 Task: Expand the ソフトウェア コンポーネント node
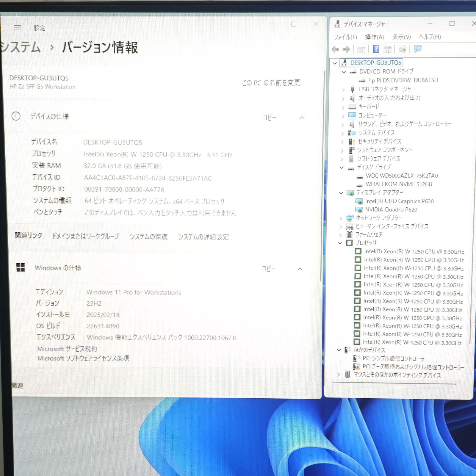[x=342, y=151]
